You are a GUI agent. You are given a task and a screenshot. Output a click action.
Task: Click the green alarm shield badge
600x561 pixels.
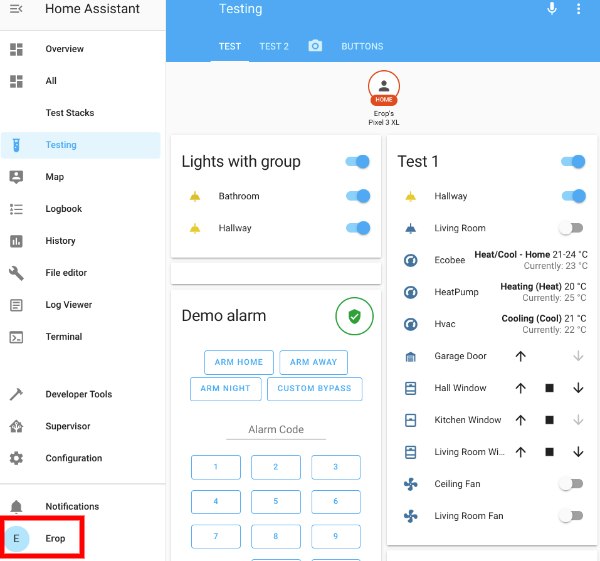pyautogui.click(x=354, y=316)
